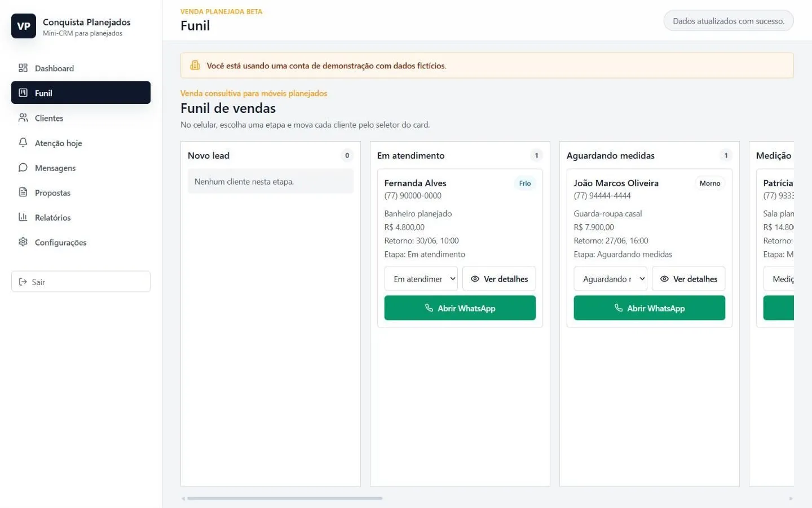Image resolution: width=812 pixels, height=508 pixels.
Task: Click the Morno tag on João Marcos's card
Action: click(x=710, y=183)
